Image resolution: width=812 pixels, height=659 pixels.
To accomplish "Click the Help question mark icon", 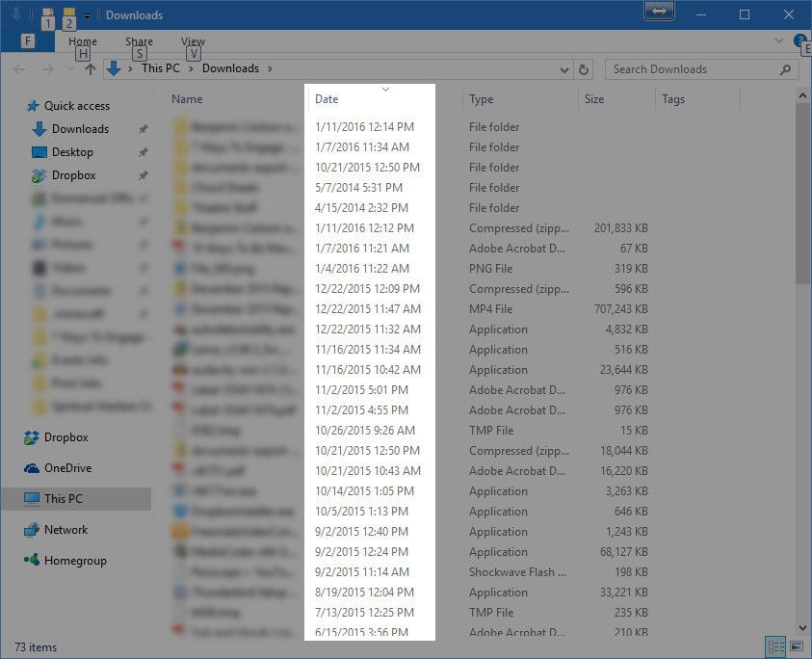I will (x=799, y=40).
